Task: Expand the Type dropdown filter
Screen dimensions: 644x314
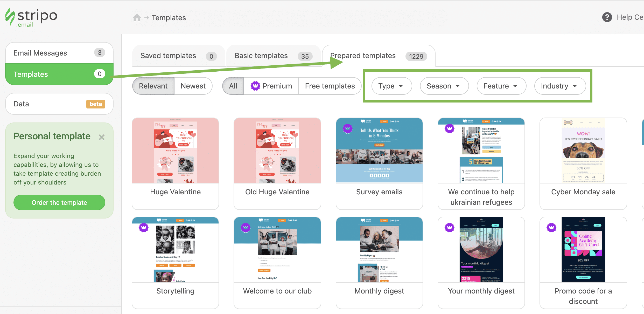Action: [x=391, y=86]
